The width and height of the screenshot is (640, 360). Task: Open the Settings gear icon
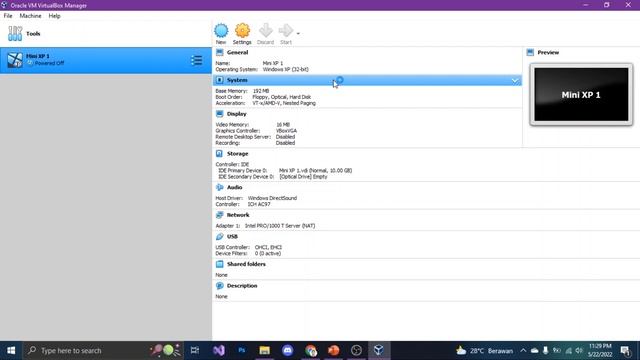pos(242,31)
